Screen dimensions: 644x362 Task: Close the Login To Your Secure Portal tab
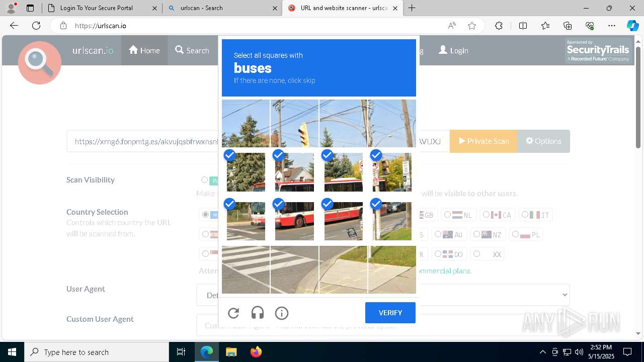coord(154,8)
